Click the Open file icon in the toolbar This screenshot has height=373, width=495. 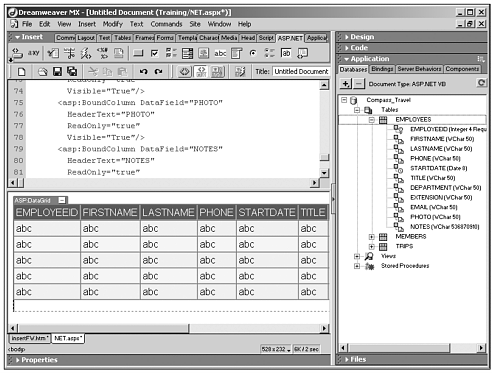click(x=42, y=71)
